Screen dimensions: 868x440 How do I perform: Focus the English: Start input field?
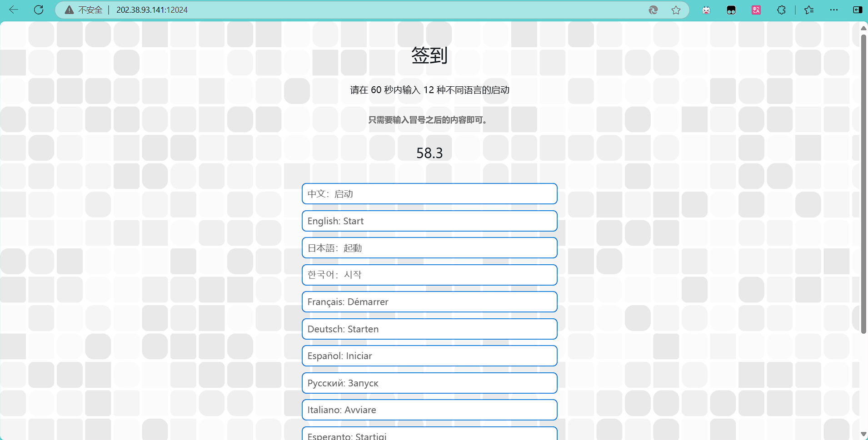pyautogui.click(x=429, y=221)
